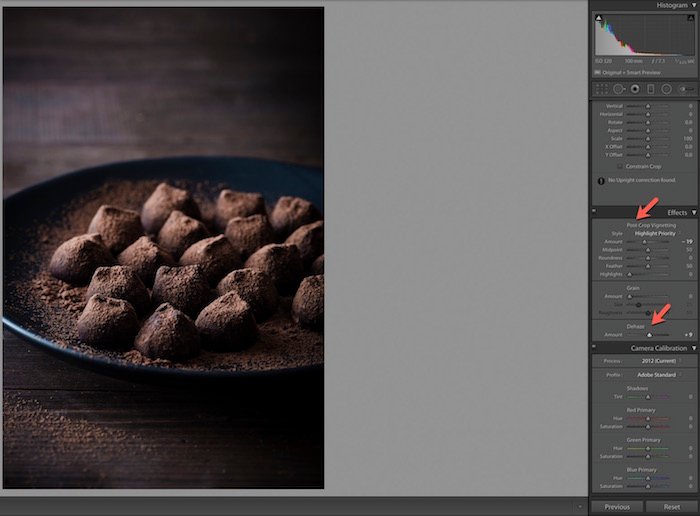Toggle the Effects panel on/off switch
Image resolution: width=700 pixels, height=516 pixels.
click(x=594, y=212)
